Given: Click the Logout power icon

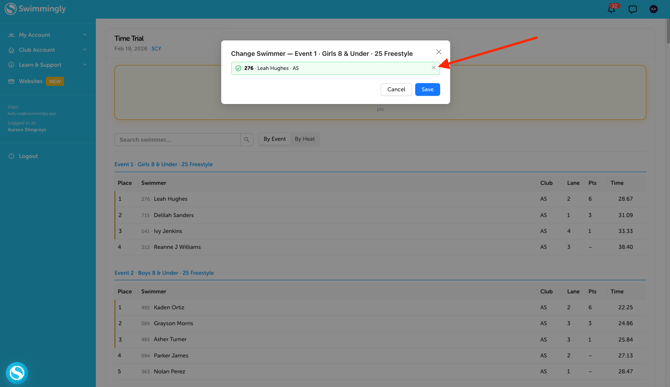Looking at the screenshot, I should [x=11, y=156].
